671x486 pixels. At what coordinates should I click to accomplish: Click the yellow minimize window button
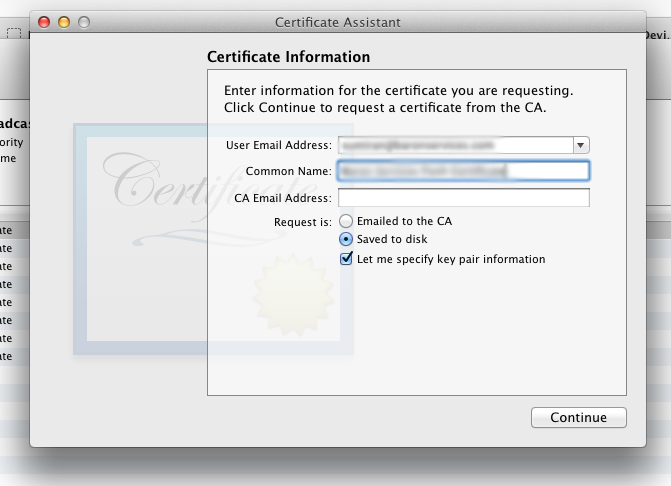tap(64, 22)
